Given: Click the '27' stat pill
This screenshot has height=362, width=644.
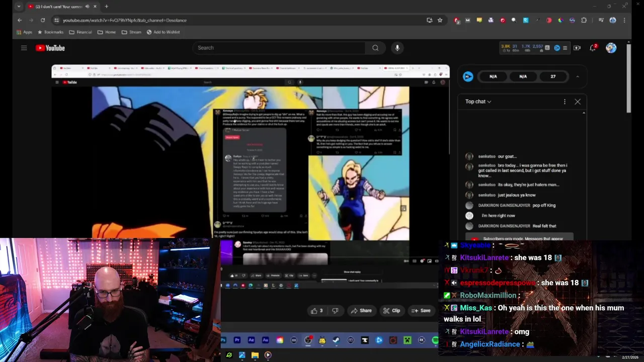Looking at the screenshot, I should click(553, 76).
